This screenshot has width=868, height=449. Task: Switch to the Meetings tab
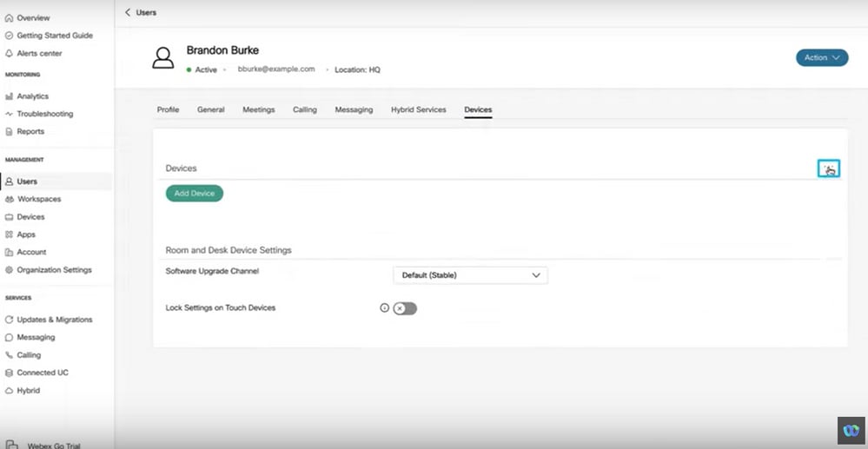click(x=259, y=109)
